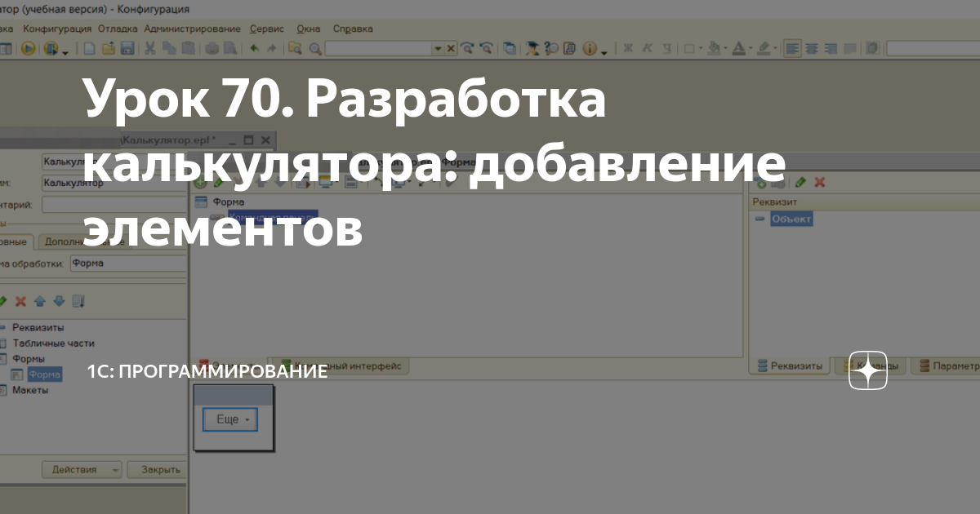Click the help search question icon
The width and height of the screenshot is (980, 514).
click(x=551, y=49)
